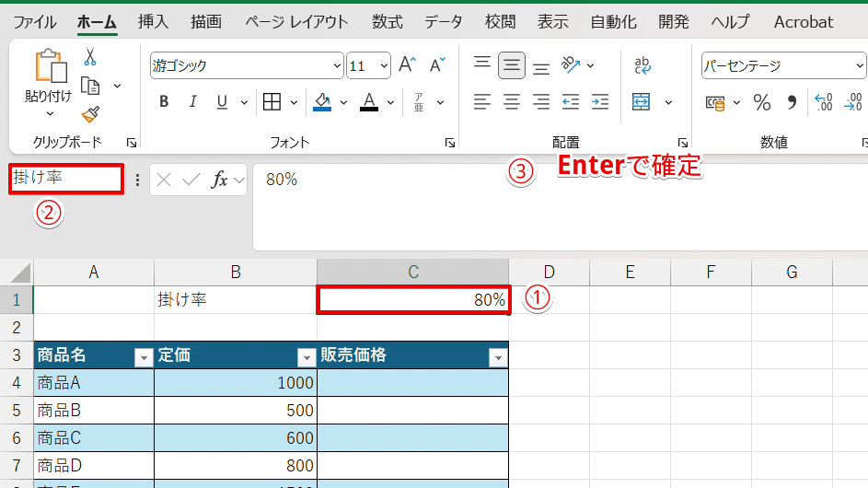Click the formula bar showing 80%

coord(561,206)
